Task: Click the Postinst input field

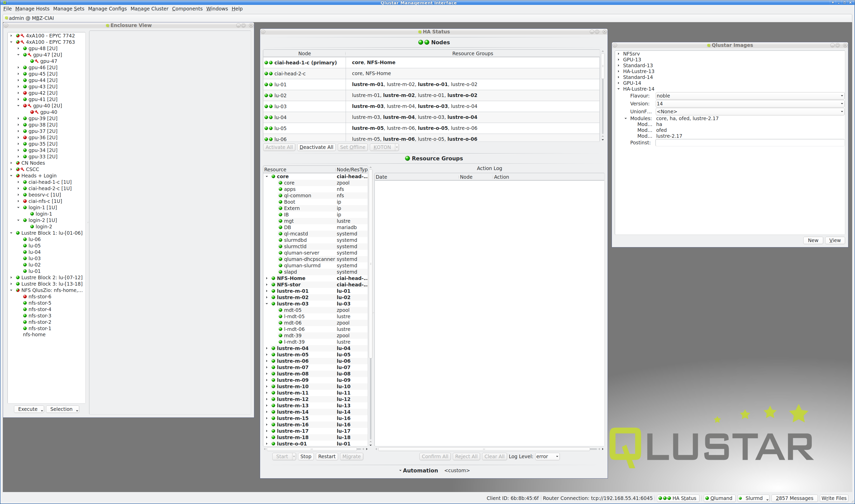Action: [x=750, y=143]
